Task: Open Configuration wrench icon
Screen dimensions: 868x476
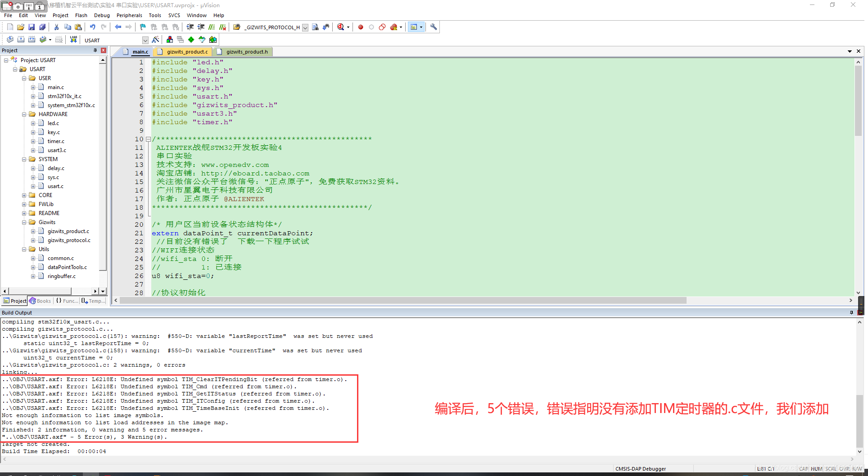Action: click(x=434, y=27)
